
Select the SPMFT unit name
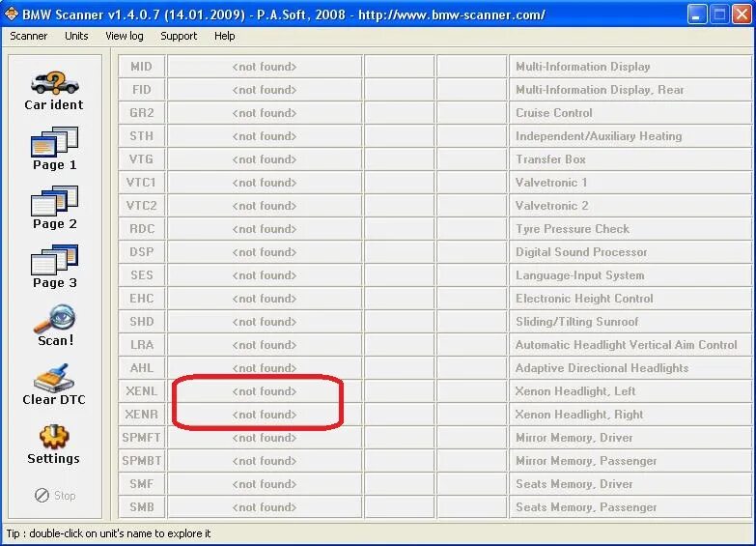pyautogui.click(x=141, y=437)
